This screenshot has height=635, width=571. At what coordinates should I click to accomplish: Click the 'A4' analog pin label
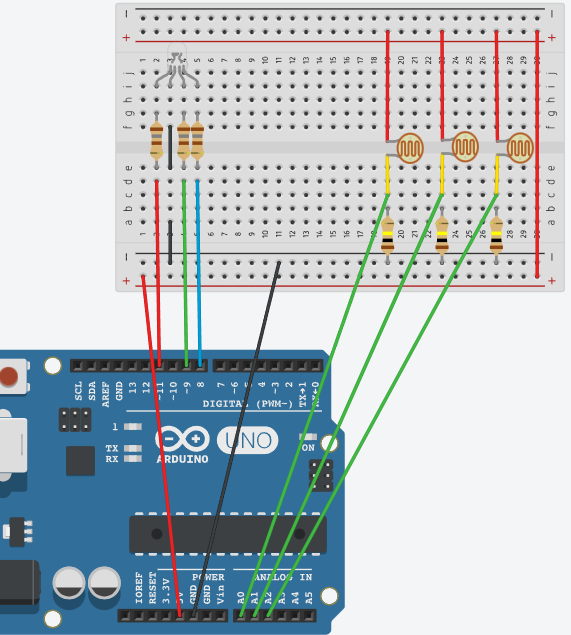pos(295,598)
